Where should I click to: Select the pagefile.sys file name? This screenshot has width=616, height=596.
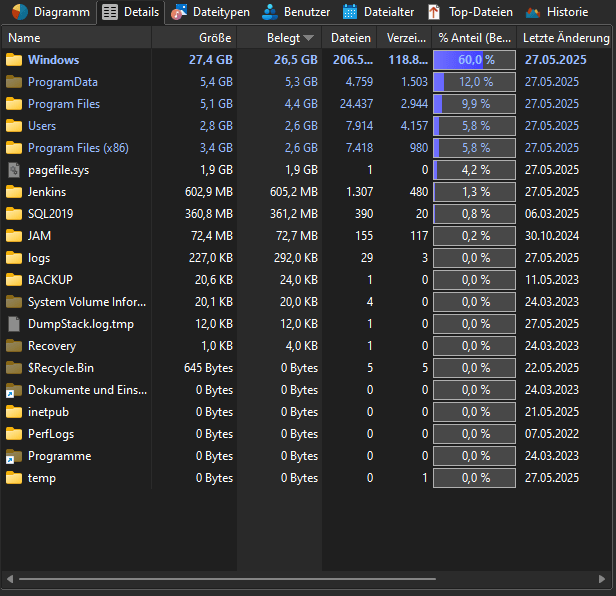pos(59,170)
